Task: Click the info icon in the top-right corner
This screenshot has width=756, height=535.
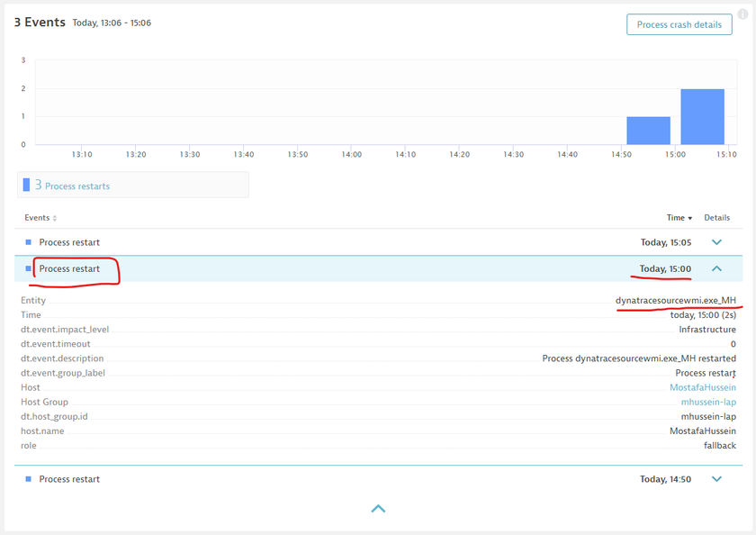Action: (x=742, y=14)
